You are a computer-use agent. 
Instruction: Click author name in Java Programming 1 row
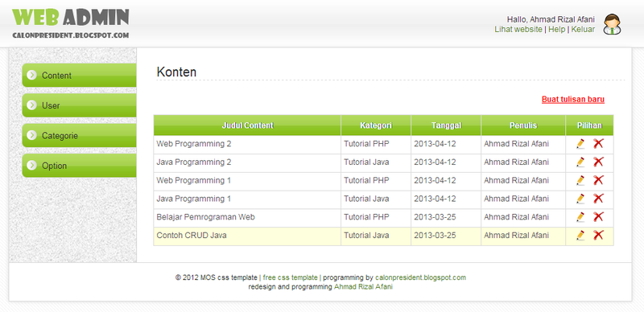coord(516,199)
